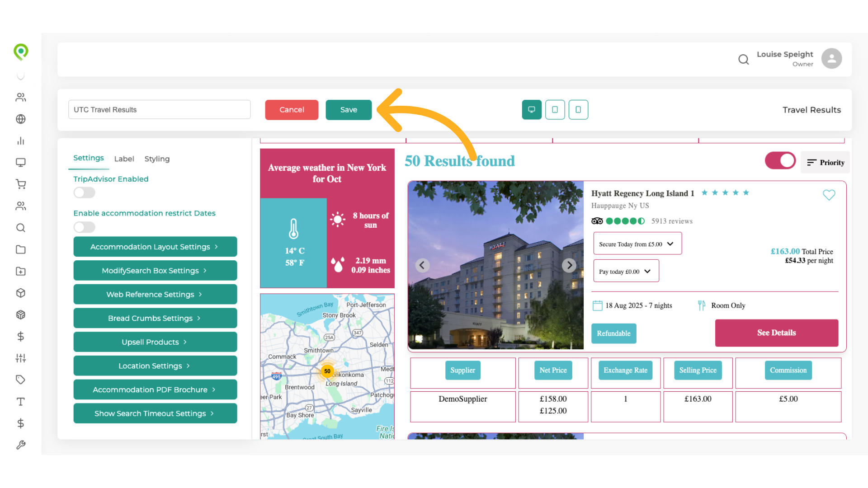Image resolution: width=868 pixels, height=488 pixels.
Task: Open the wrench tools icon in sidebar
Action: [x=21, y=445]
